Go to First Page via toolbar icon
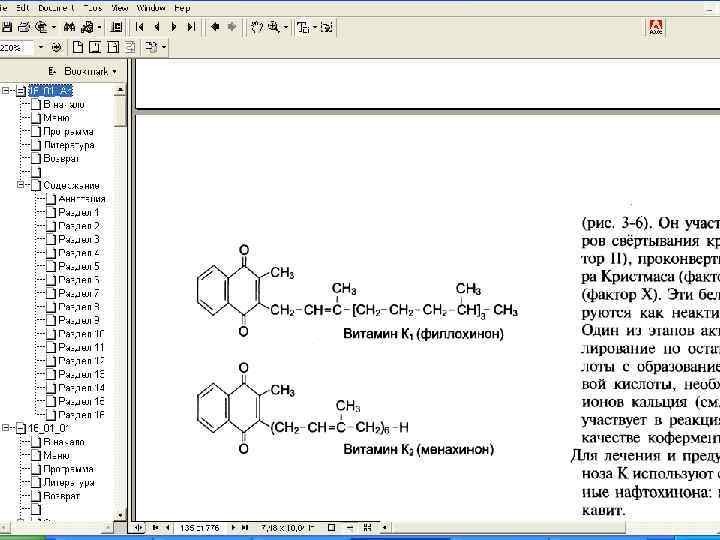The height and width of the screenshot is (540, 720). click(x=140, y=27)
